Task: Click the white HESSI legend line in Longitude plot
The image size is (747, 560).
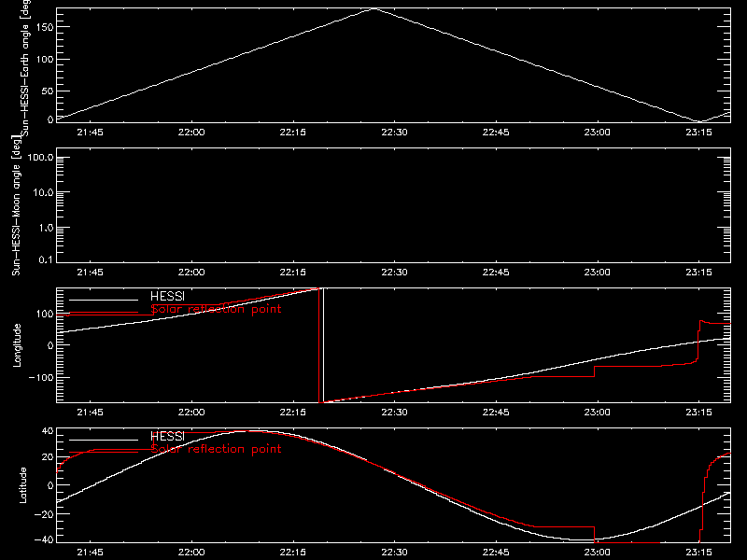Action: click(104, 300)
